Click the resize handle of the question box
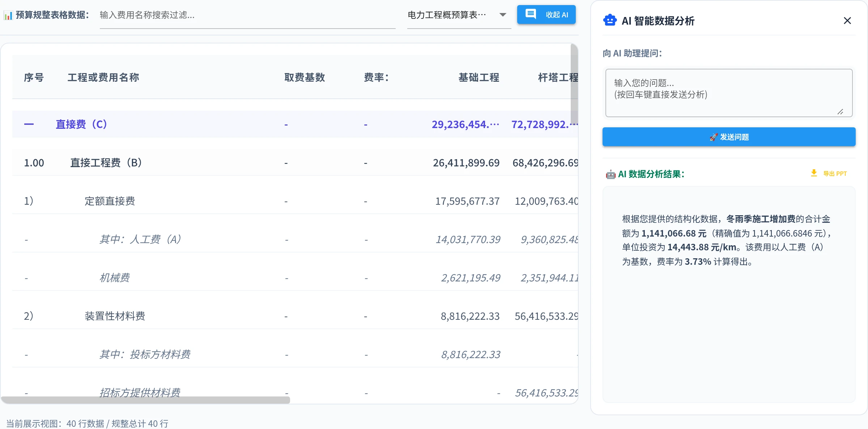The image size is (868, 429). [840, 112]
